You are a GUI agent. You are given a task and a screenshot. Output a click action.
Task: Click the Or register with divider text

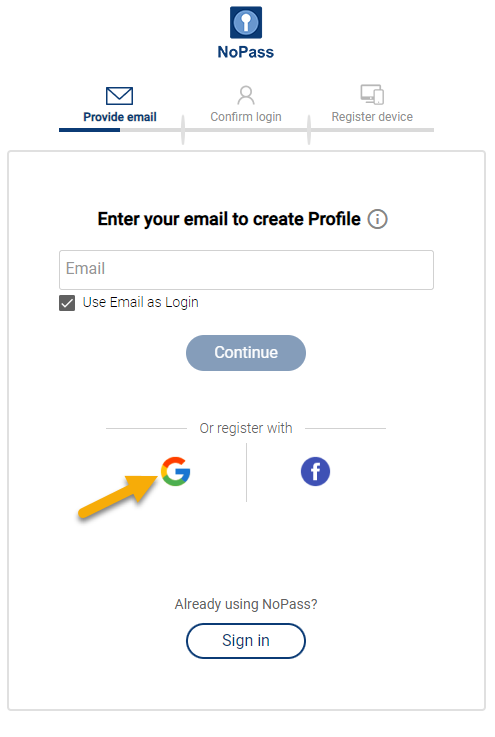coord(246,428)
